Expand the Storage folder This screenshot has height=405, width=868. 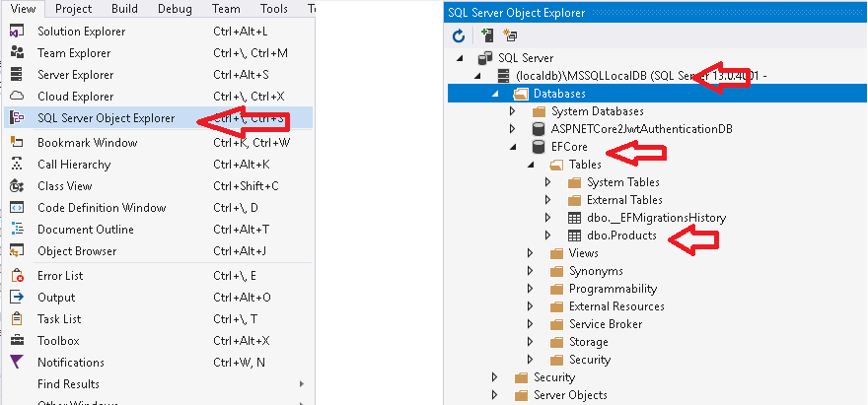coord(531,341)
